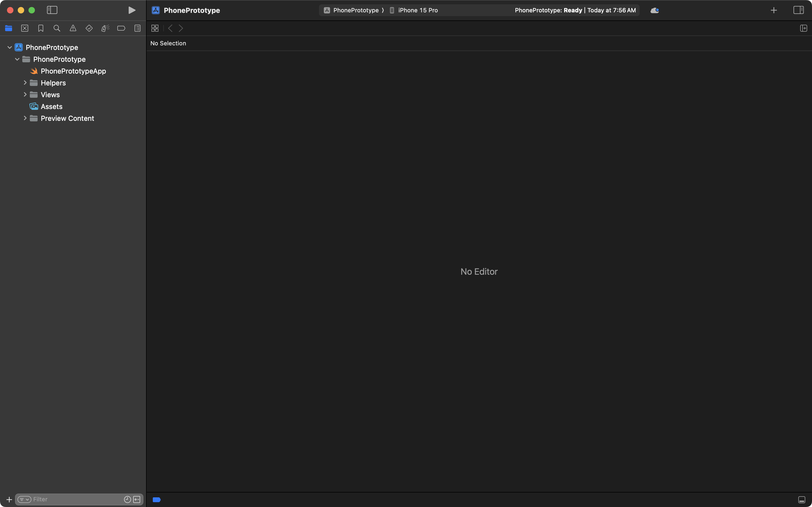The width and height of the screenshot is (812, 507).
Task: Open the Issue navigator warning icon
Action: [x=73, y=28]
